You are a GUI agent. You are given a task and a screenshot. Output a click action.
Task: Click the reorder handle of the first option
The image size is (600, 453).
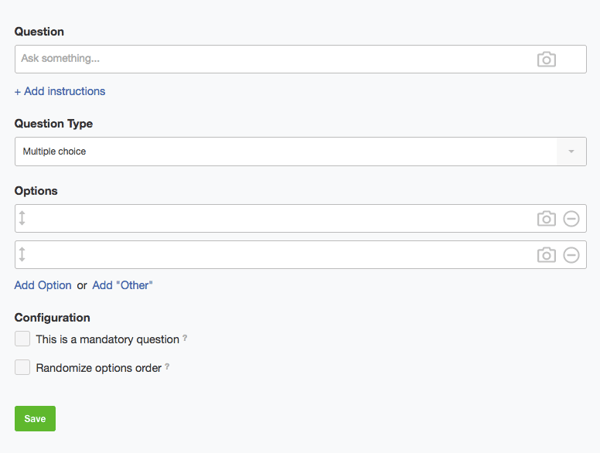point(22,219)
